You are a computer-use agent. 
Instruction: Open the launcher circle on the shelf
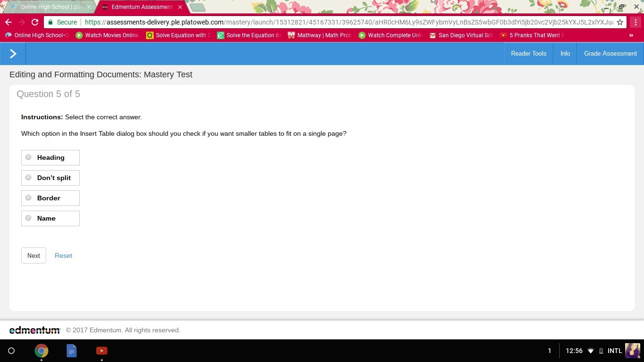pos(11,351)
